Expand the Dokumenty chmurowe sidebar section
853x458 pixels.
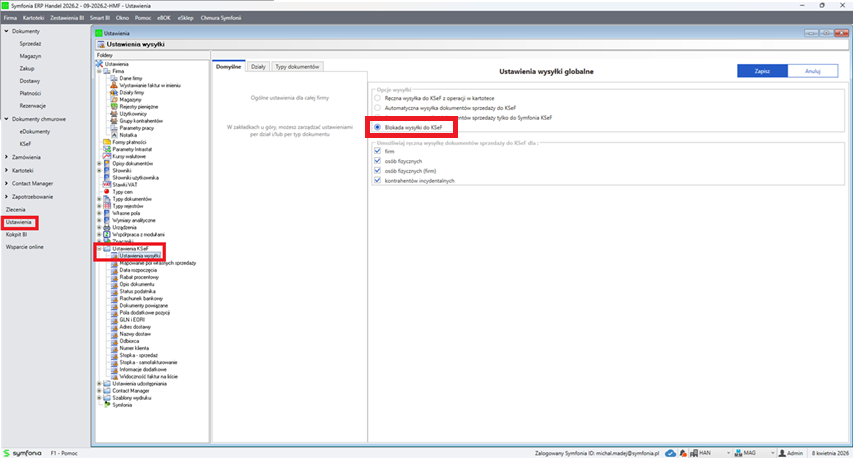coord(7,118)
